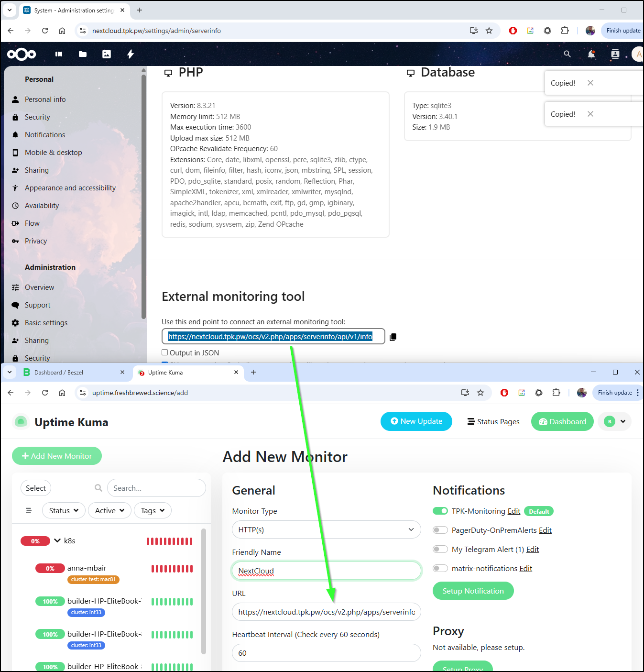Enable the PagerDuty-OnPremAlerts toggle
The width and height of the screenshot is (644, 672).
coord(440,530)
